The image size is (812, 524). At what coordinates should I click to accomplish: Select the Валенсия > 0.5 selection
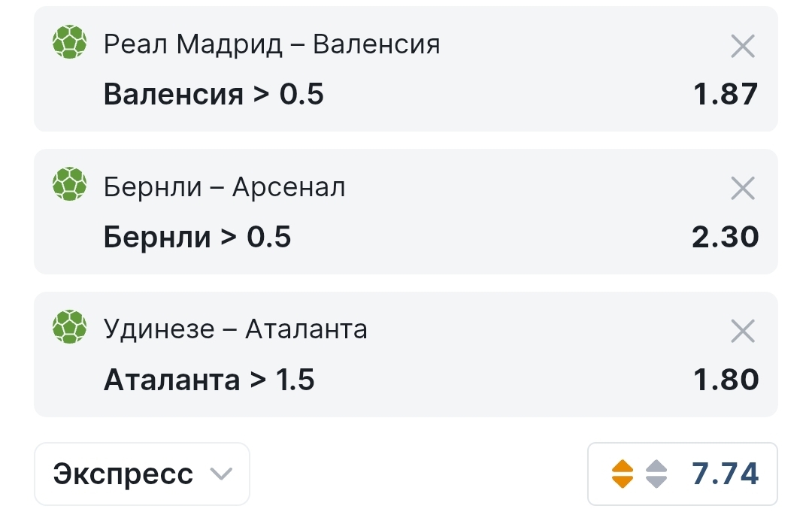[x=214, y=95]
